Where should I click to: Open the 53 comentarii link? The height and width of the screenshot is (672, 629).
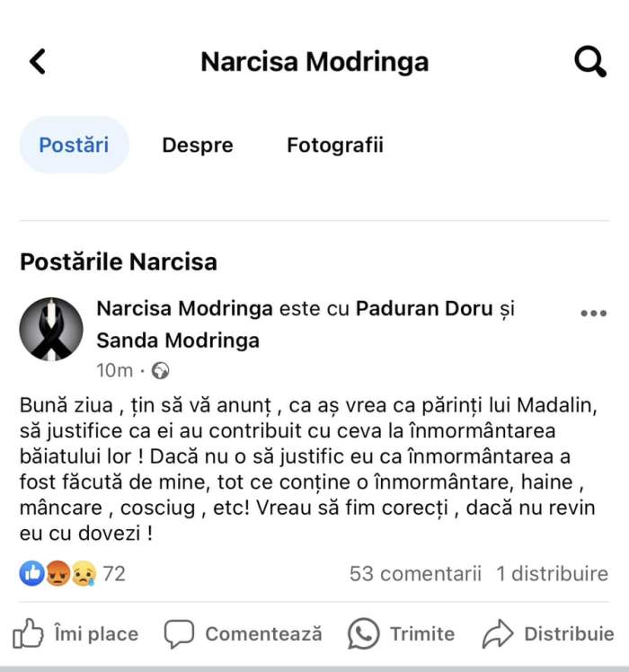[x=415, y=573]
